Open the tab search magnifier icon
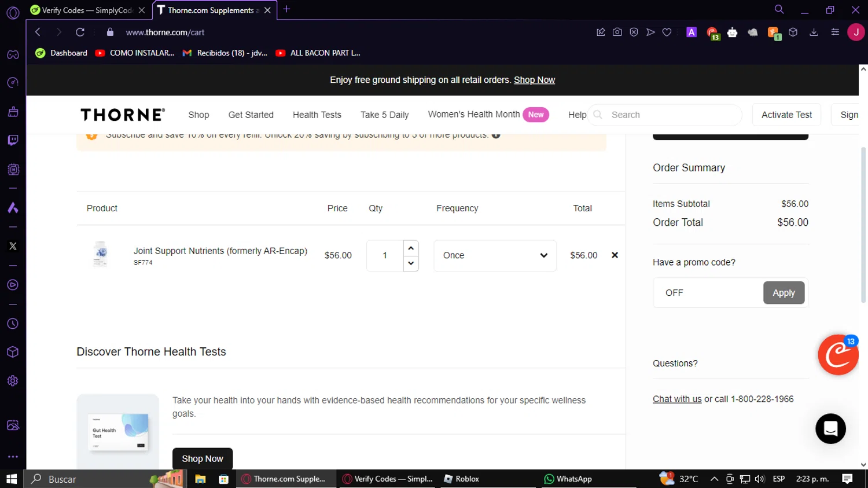 [x=779, y=9]
